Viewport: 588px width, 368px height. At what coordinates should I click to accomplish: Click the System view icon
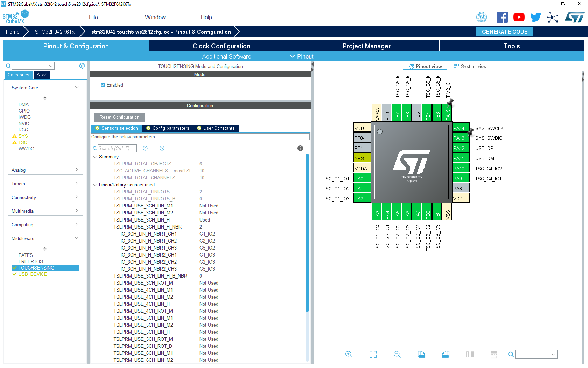coord(456,66)
